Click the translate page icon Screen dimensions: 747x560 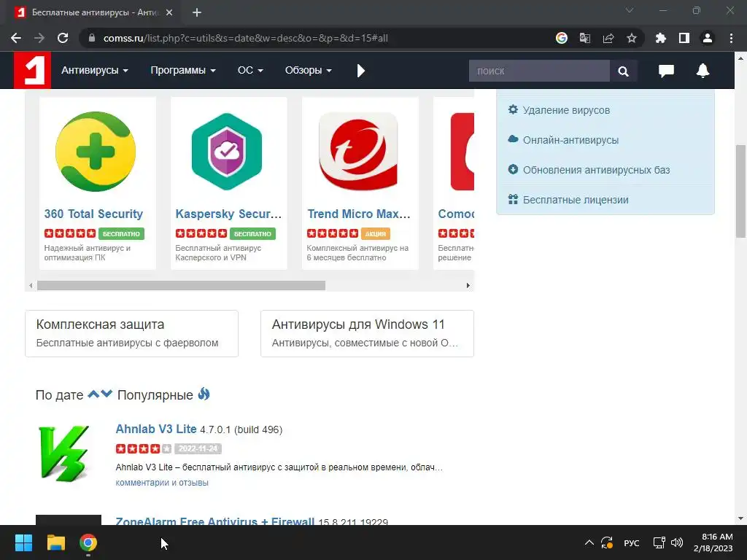[x=585, y=38]
